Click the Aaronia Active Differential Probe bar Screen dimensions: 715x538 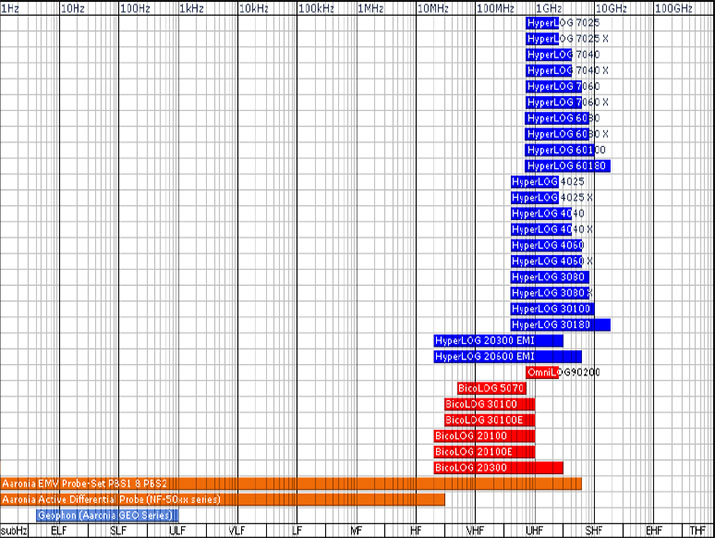click(x=222, y=499)
